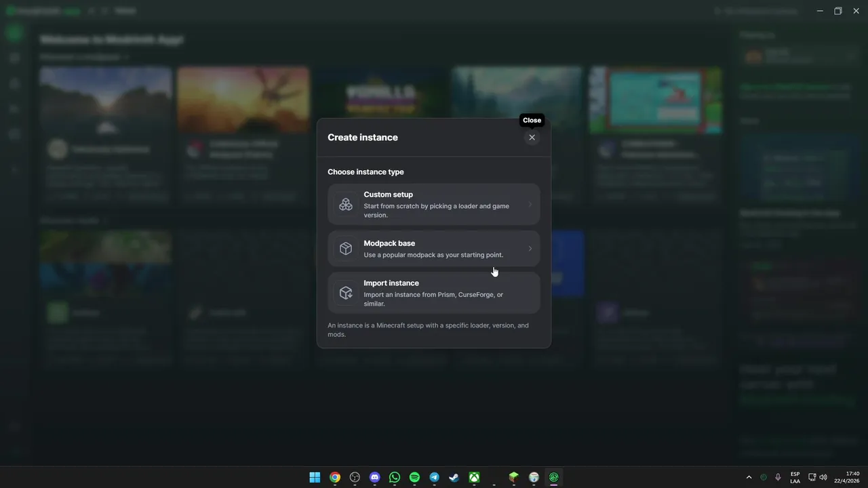Click the Import instance package icon
Screen dimensions: 868x488
point(346,293)
